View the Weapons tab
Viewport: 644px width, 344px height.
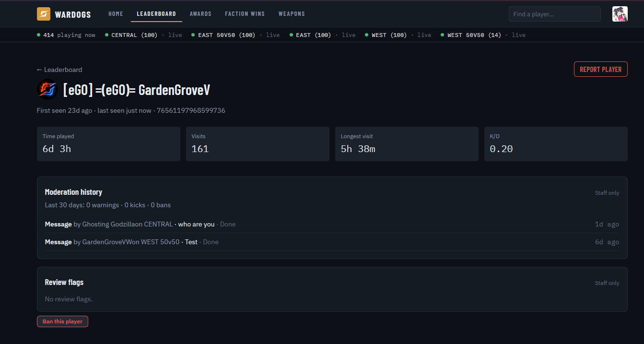pos(292,14)
